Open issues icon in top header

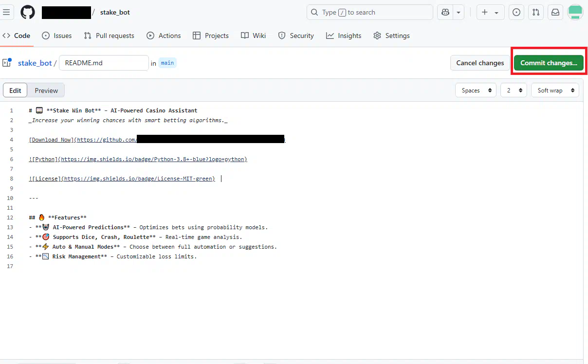click(516, 13)
